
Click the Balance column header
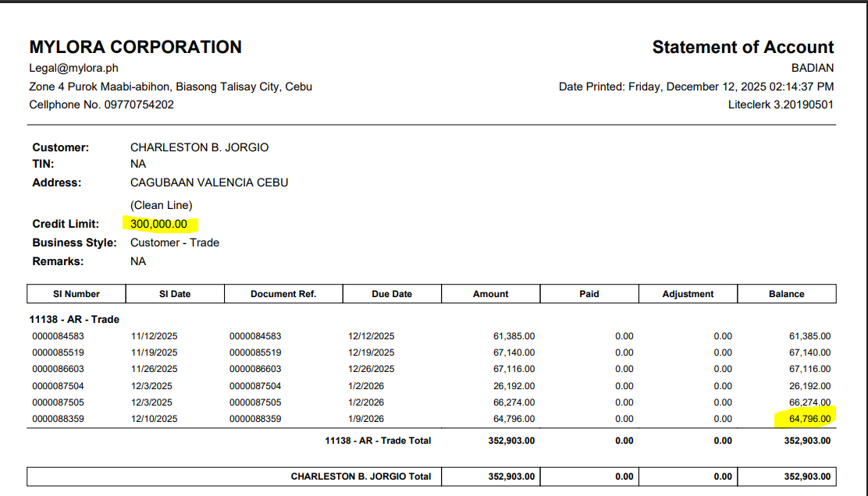click(x=786, y=294)
